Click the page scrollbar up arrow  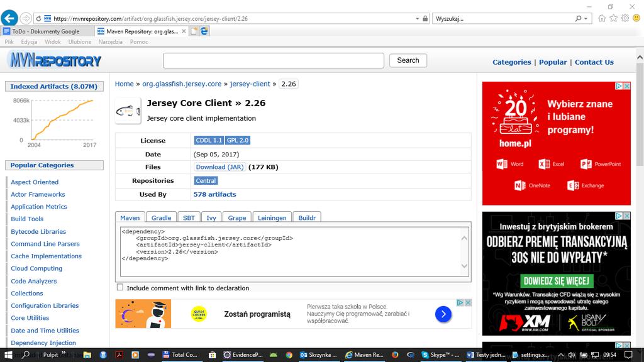(x=640, y=57)
